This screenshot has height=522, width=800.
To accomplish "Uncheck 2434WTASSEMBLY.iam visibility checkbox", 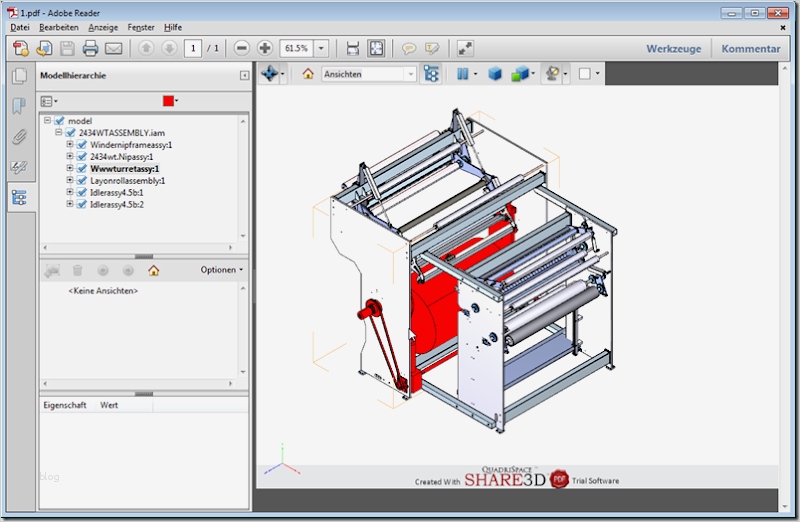I will coord(70,133).
